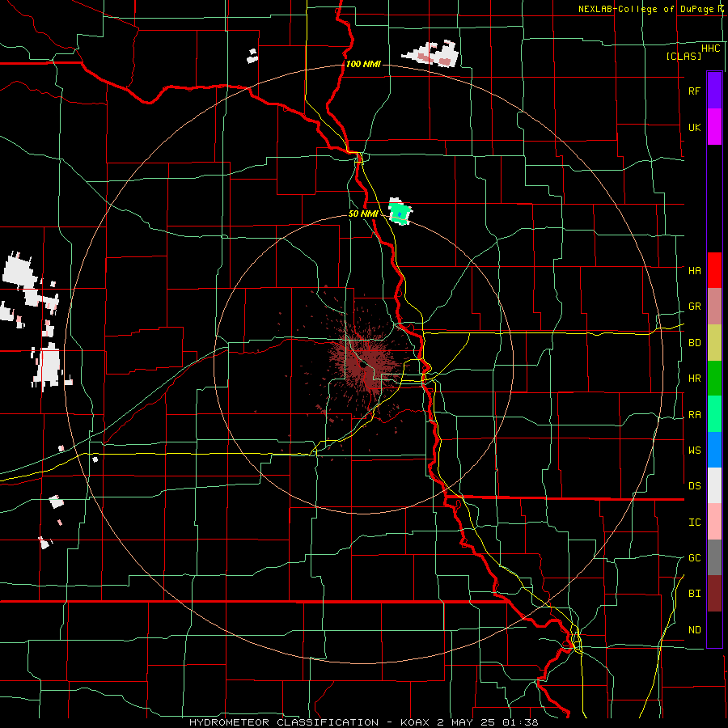This screenshot has width=728, height=728.
Task: Click the KOAX radar site identifier
Action: click(416, 722)
